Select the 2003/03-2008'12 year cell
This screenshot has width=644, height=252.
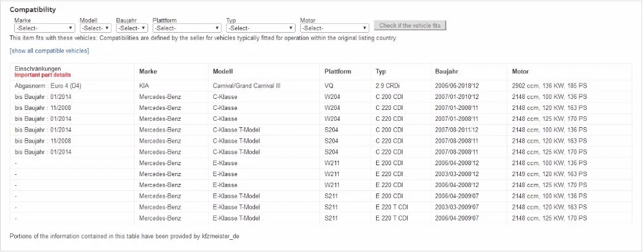pyautogui.click(x=457, y=174)
